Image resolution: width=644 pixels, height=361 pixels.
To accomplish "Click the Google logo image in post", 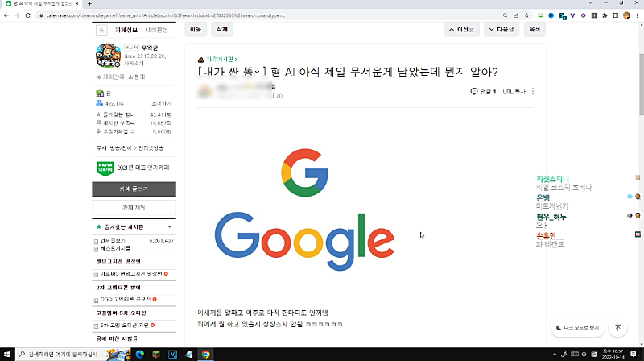I will (x=304, y=210).
